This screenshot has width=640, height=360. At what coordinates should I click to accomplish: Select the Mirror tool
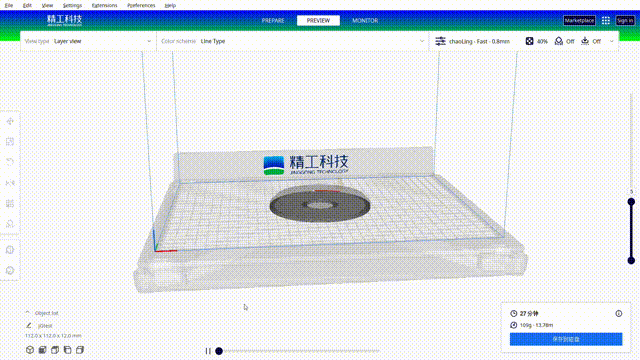[10, 183]
